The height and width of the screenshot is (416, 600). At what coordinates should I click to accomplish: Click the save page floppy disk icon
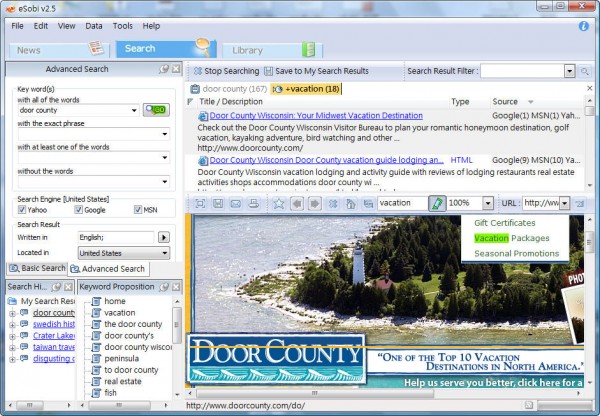click(218, 203)
